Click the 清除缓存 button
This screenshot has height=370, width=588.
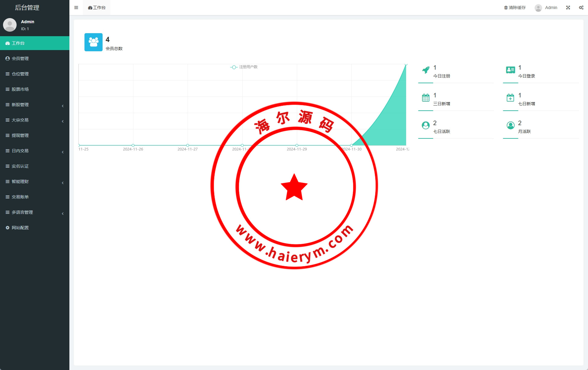point(515,8)
